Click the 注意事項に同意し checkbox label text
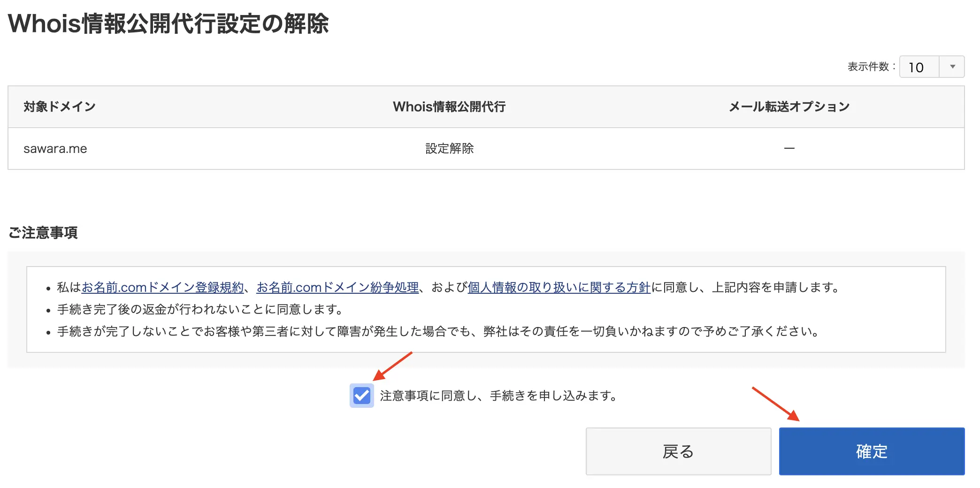This screenshot has height=488, width=980. (x=498, y=396)
